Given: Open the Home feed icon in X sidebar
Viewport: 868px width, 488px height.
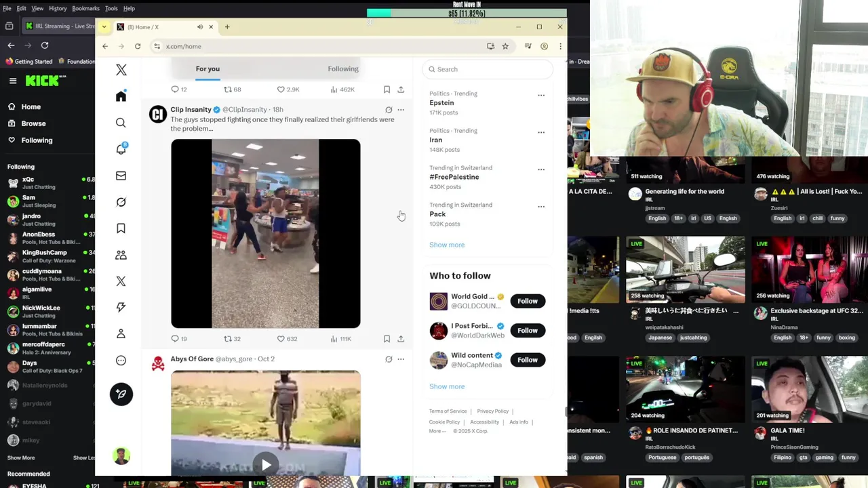Looking at the screenshot, I should [x=121, y=96].
